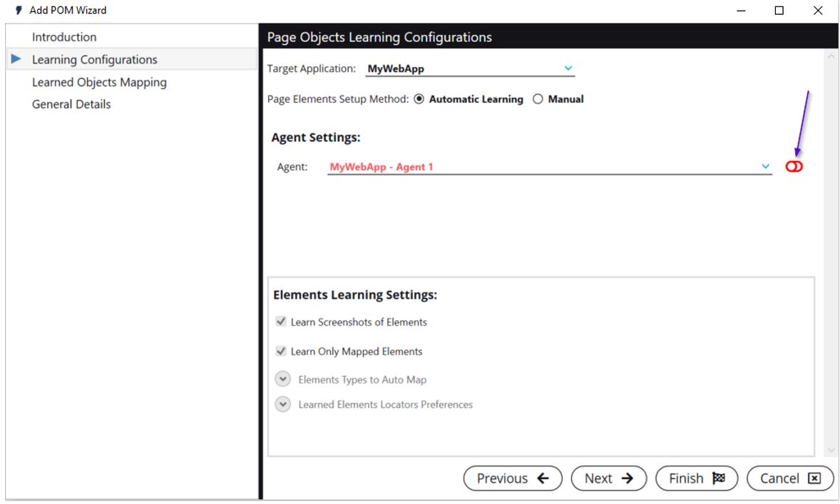The width and height of the screenshot is (840, 504).
Task: Click the Next button
Action: (x=608, y=478)
